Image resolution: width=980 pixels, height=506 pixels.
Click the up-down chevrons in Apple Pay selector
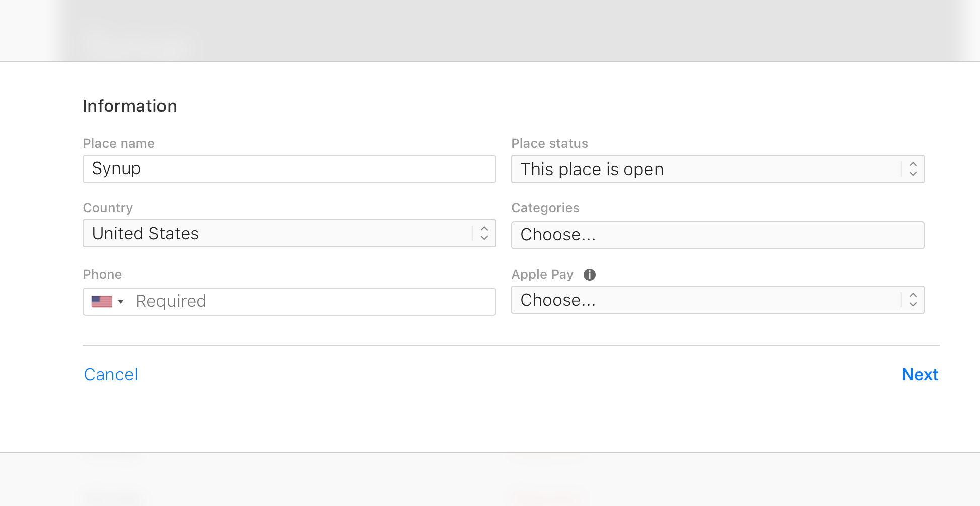[x=913, y=300]
